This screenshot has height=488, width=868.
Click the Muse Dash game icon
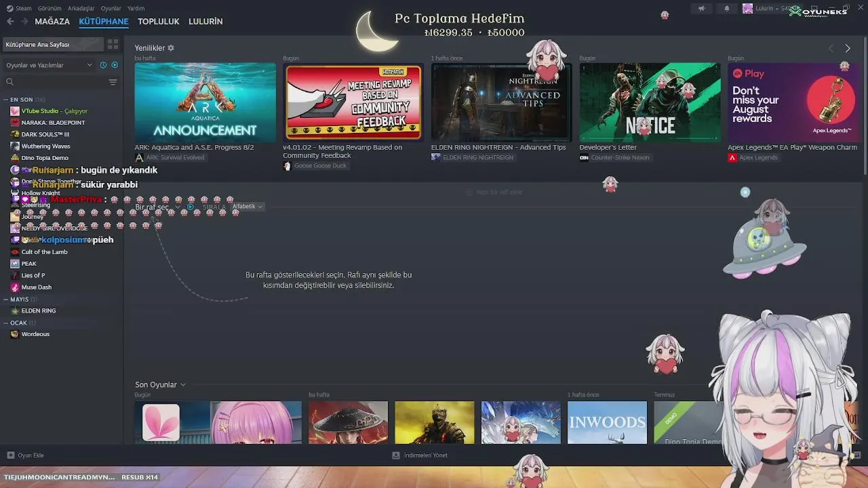(x=15, y=287)
